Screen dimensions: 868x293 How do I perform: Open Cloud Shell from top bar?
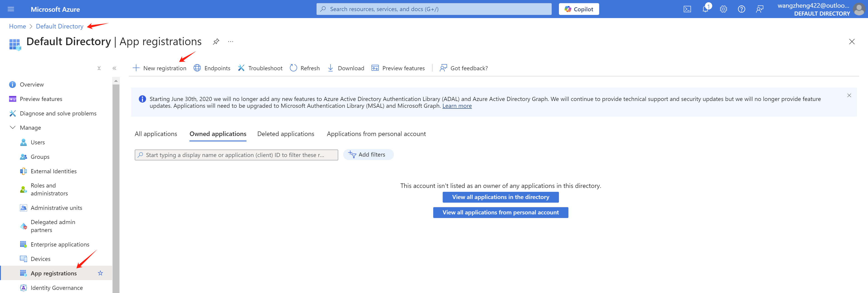click(x=687, y=9)
